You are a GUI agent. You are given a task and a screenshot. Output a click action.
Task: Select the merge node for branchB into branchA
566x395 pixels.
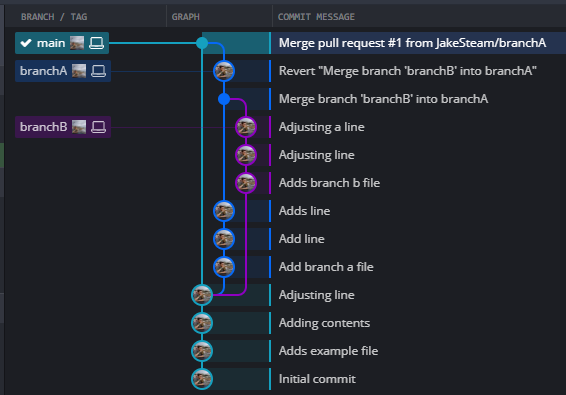point(224,99)
